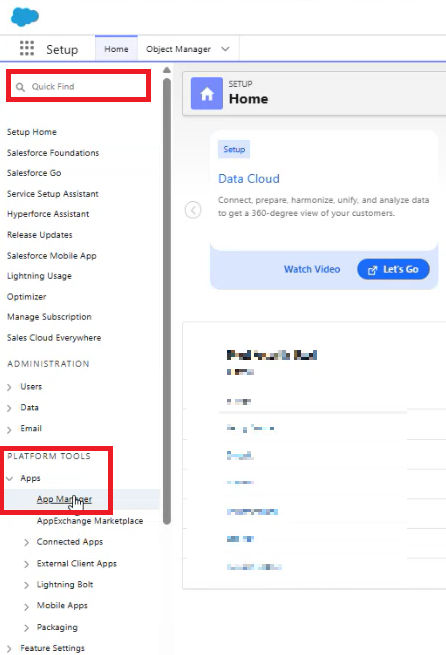Click the Salesforce cloud logo
Screen dimensions: 446x655
point(25,17)
